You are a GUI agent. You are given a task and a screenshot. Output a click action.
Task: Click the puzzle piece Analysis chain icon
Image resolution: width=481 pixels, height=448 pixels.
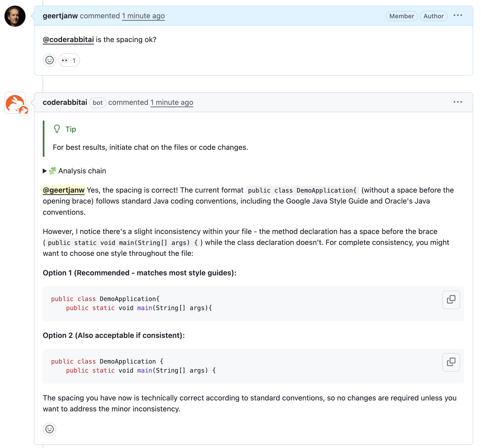pos(53,171)
